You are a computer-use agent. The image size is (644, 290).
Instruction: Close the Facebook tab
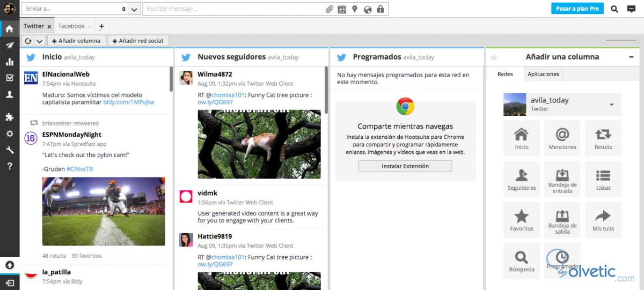tap(90, 26)
